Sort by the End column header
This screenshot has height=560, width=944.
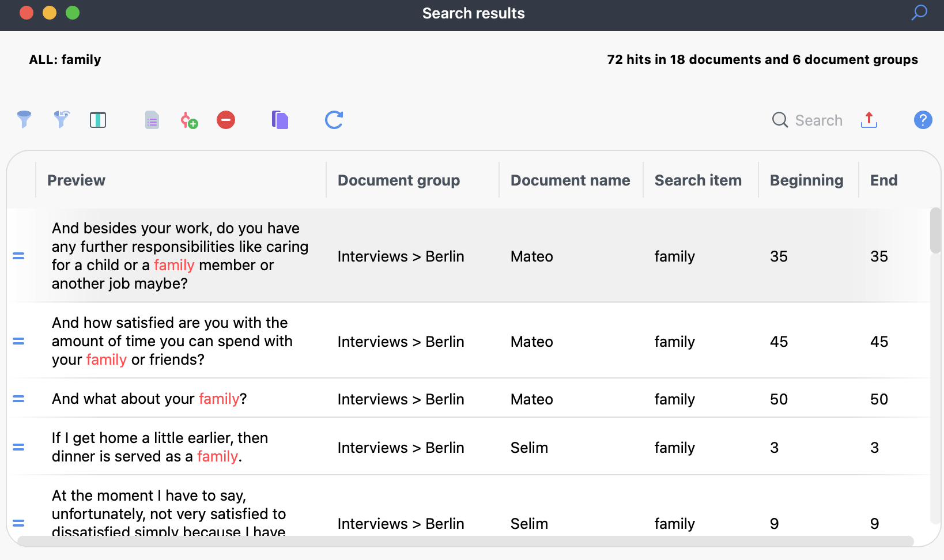click(x=884, y=180)
